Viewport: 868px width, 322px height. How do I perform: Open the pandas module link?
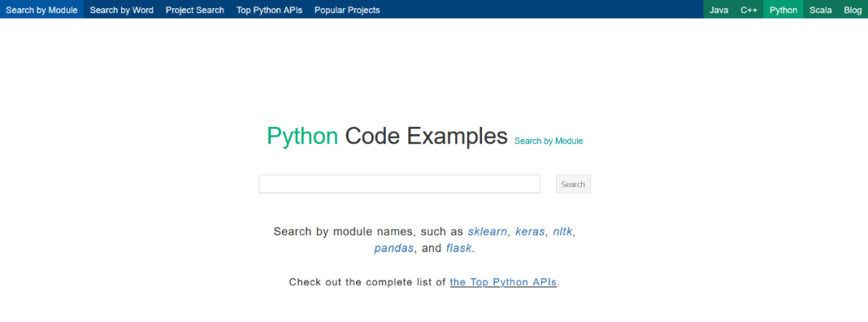pos(394,248)
